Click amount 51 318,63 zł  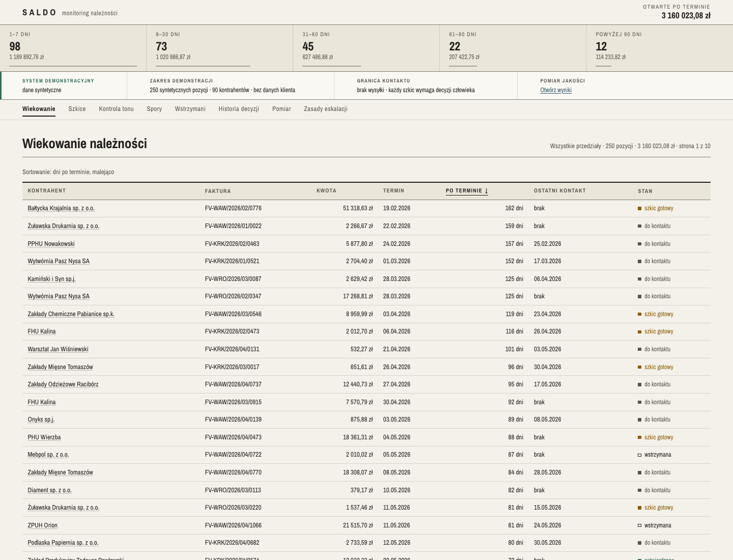[x=358, y=208]
